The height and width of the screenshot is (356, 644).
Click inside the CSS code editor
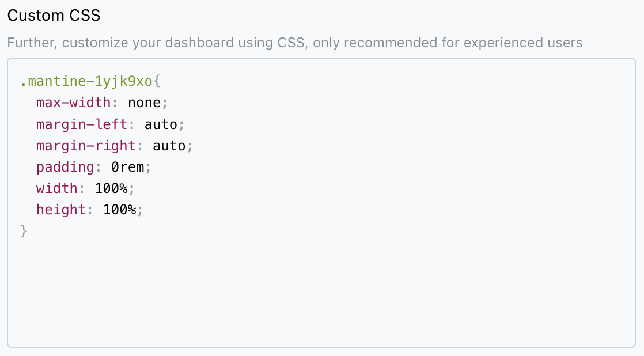288,173
